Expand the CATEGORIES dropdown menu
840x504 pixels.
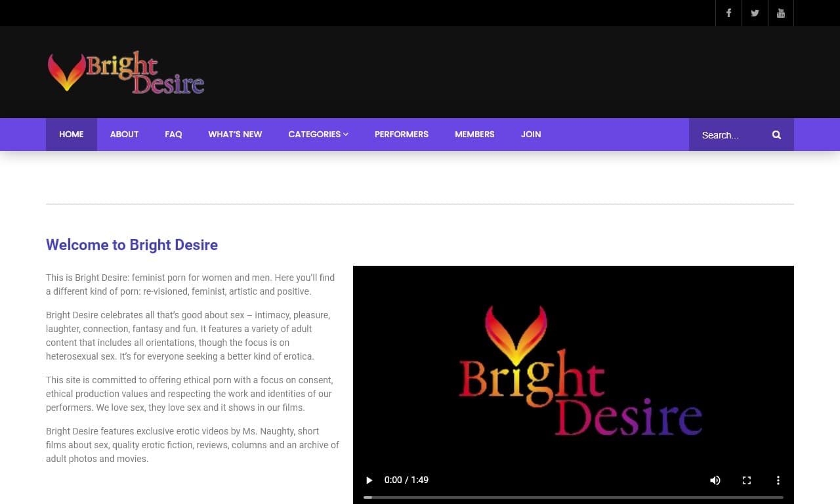[318, 135]
